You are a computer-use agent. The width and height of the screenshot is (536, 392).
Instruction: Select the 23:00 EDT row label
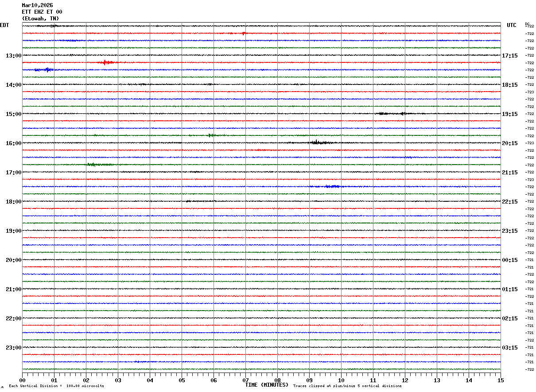[13, 347]
